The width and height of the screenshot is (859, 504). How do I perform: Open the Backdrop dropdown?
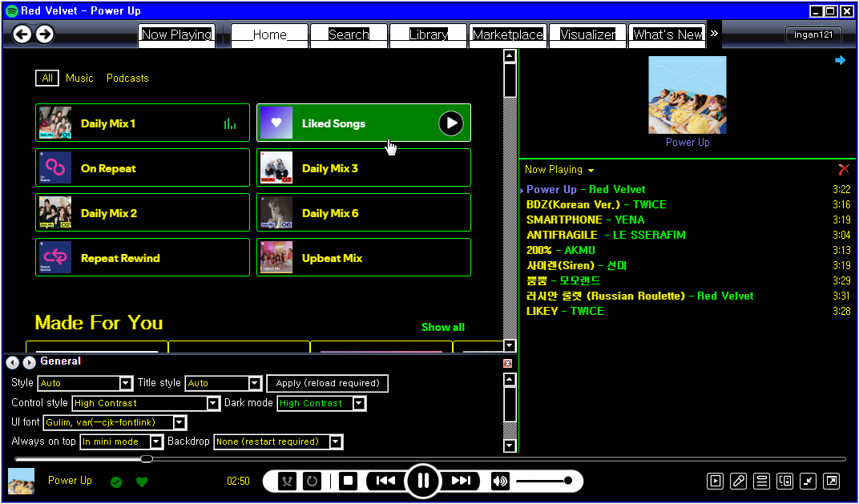click(278, 442)
